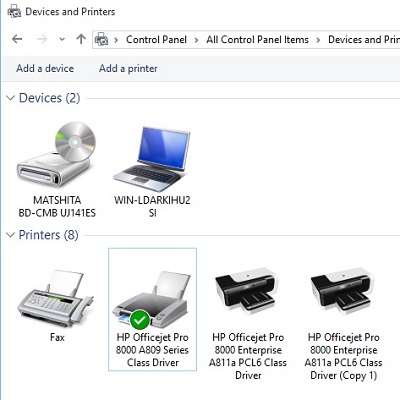Click Add a printer button

click(x=128, y=68)
